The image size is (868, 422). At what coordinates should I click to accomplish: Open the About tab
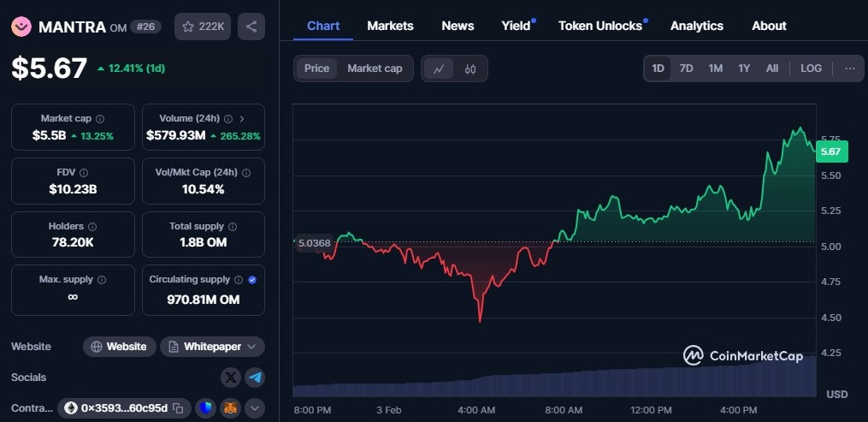pyautogui.click(x=769, y=26)
